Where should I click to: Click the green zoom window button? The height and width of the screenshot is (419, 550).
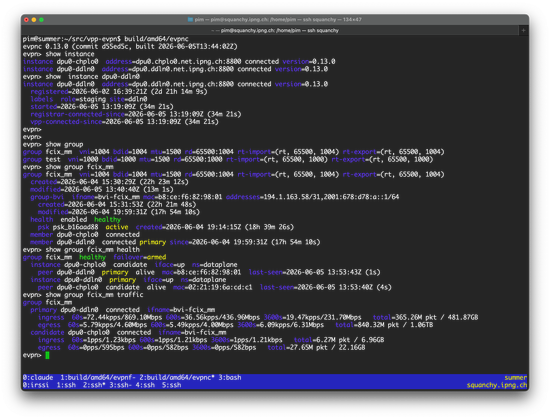click(x=41, y=20)
